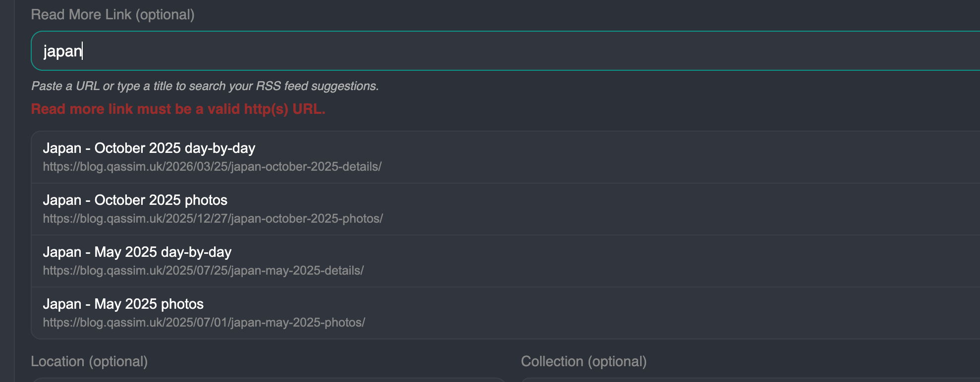Click the "Collection (optional)" label
Viewport: 980px width, 382px height.
584,362
